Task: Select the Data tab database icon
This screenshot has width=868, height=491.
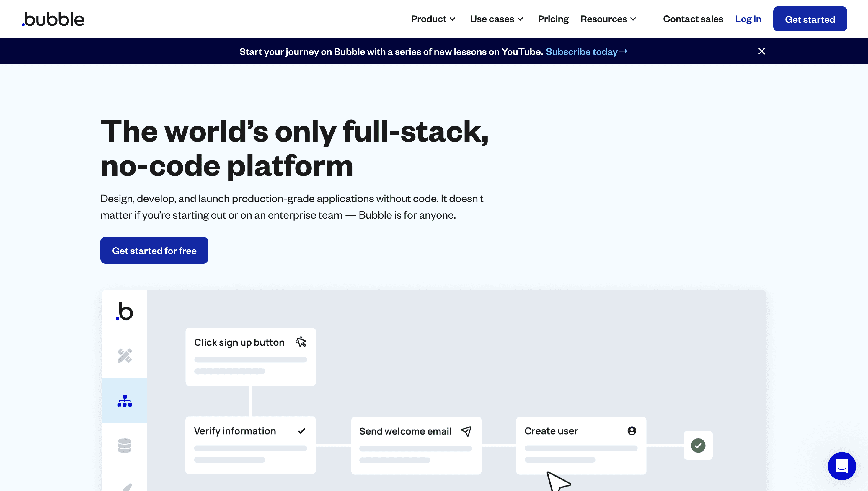Action: [x=124, y=446]
